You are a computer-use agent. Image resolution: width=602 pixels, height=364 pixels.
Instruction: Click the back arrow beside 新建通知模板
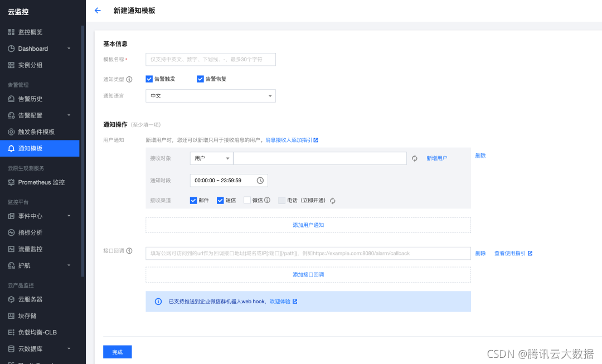99,10
